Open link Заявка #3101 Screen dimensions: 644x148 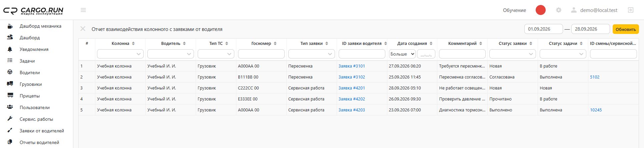(352, 66)
